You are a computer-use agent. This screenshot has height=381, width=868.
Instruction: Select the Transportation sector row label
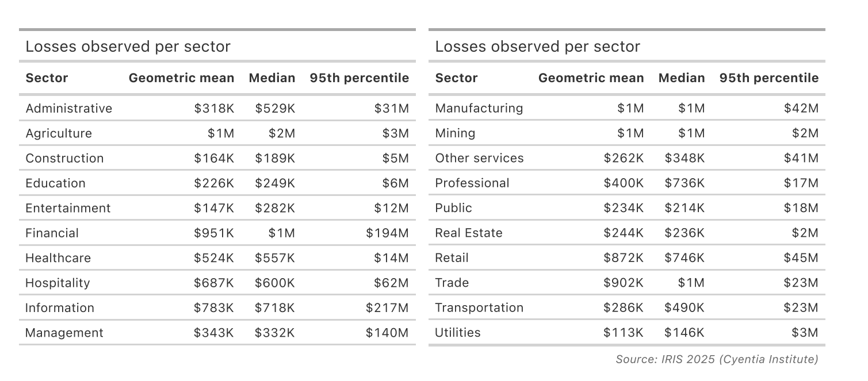tap(479, 308)
